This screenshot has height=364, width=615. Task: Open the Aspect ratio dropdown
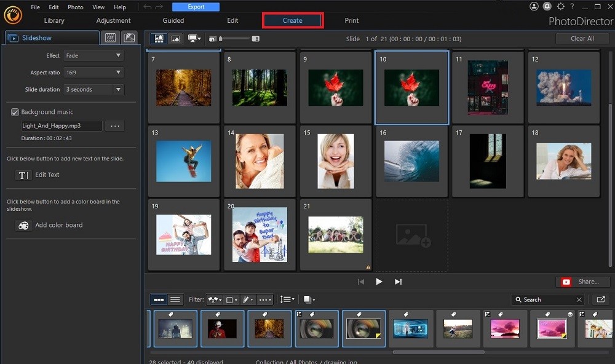click(x=93, y=72)
